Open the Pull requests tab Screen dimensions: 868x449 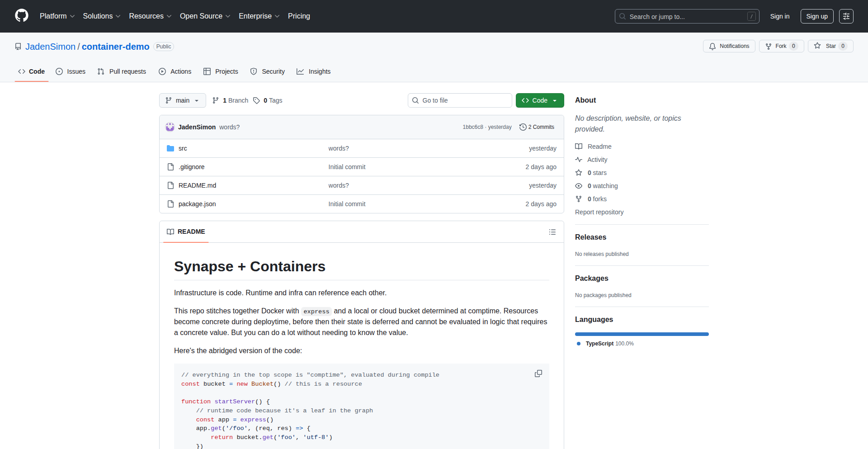122,71
